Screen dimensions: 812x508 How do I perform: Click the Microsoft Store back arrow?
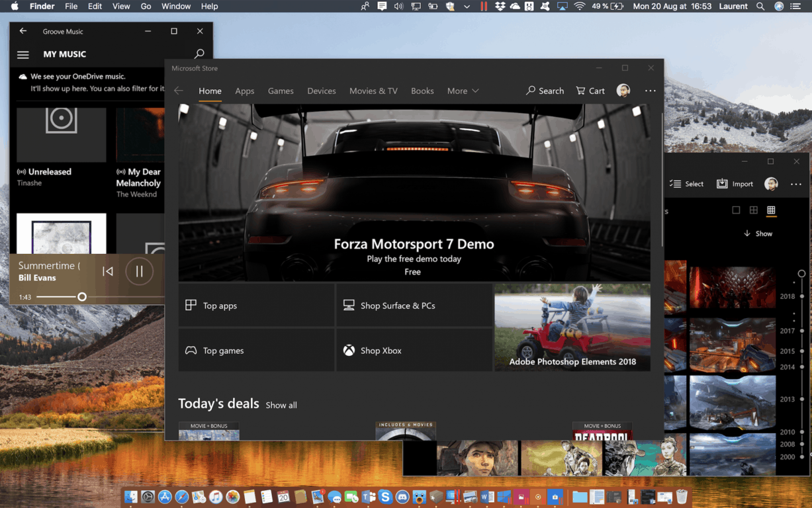click(179, 91)
